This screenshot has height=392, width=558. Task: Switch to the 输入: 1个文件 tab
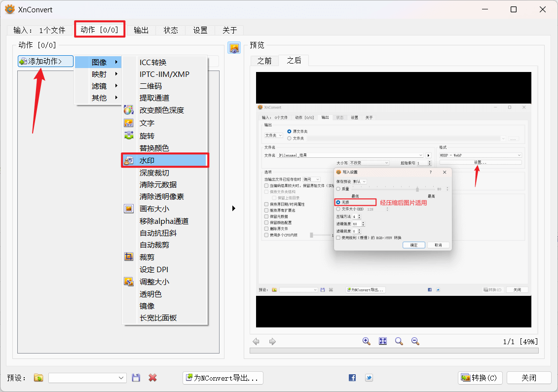39,30
